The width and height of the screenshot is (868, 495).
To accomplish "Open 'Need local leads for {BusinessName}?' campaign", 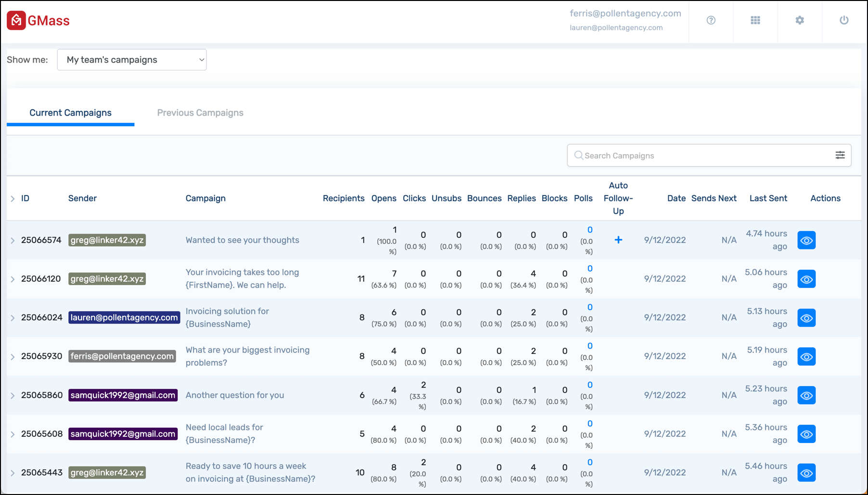I will pyautogui.click(x=224, y=434).
